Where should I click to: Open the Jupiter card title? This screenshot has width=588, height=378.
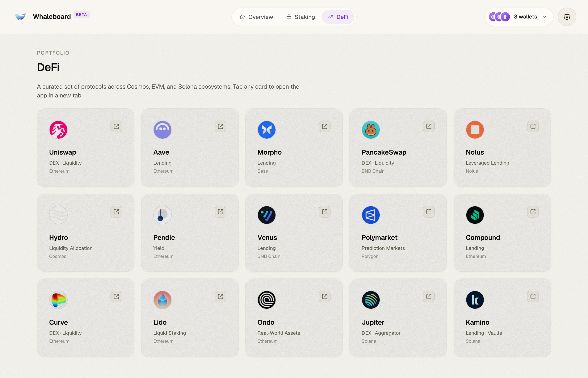click(x=373, y=323)
